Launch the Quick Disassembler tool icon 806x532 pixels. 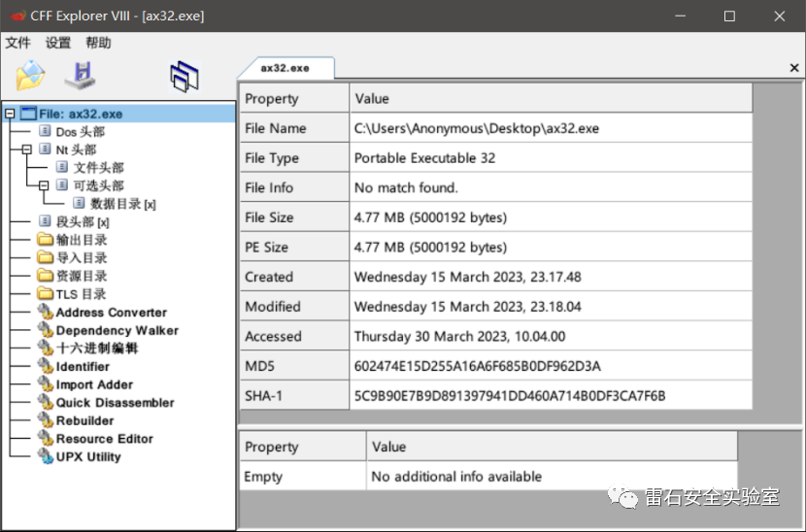click(46, 402)
